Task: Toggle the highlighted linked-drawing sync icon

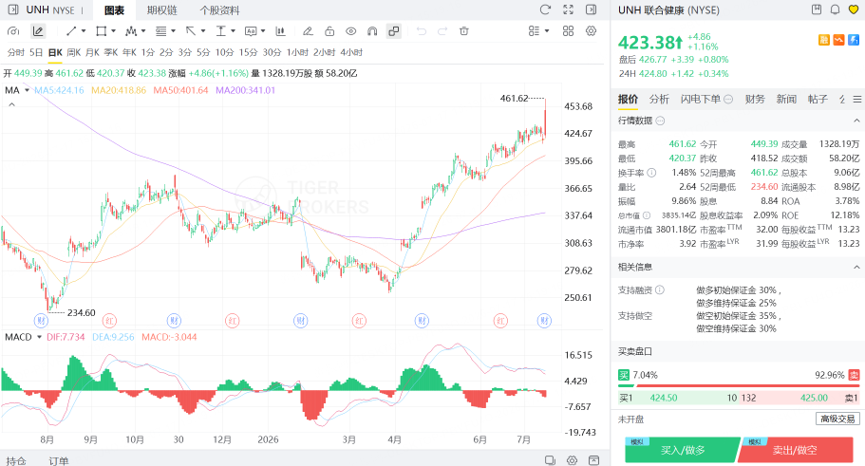Action: 393,31
